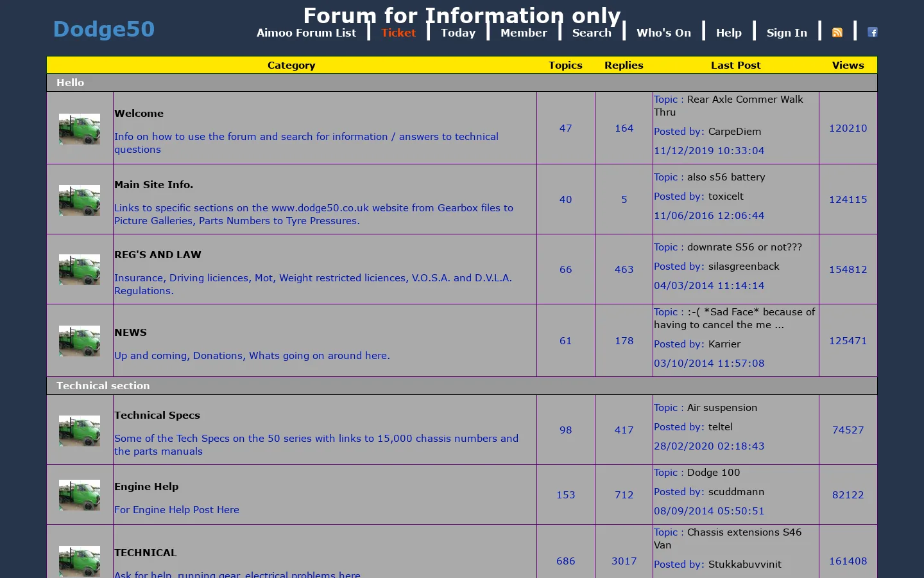This screenshot has height=578, width=924.
Task: Click the truck icon beside Technical Specs
Action: click(x=80, y=431)
